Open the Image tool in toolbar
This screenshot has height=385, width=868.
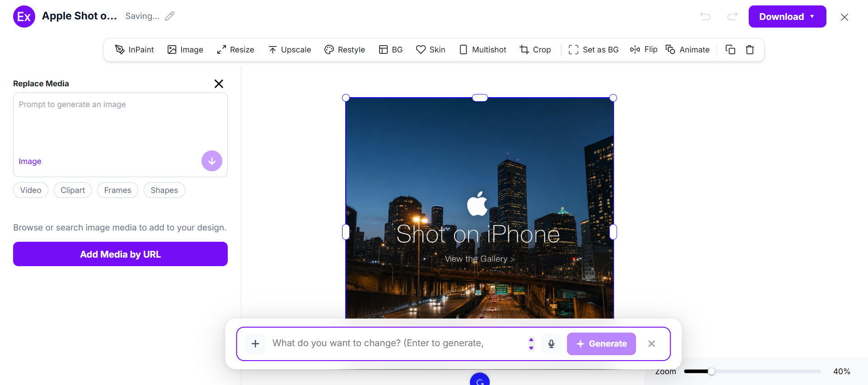tap(185, 50)
